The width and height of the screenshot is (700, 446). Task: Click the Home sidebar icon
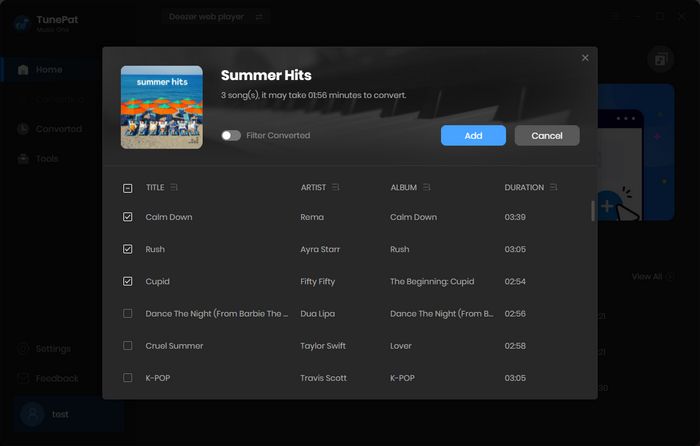pyautogui.click(x=23, y=70)
